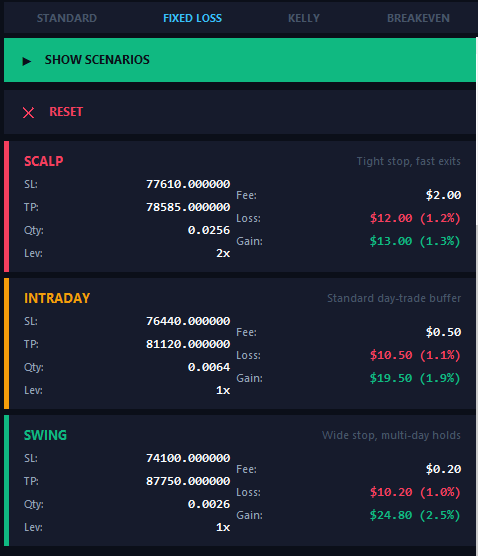Screen dimensions: 478x556
Task: Select the INTRADAY scenario heading
Action: (x=57, y=298)
